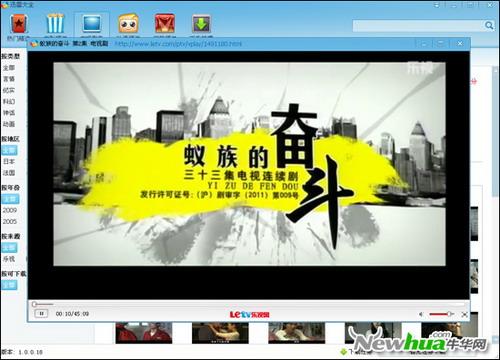The width and height of the screenshot is (500, 360).
Task: Open the green arrow download manager icon
Action: (x=201, y=24)
